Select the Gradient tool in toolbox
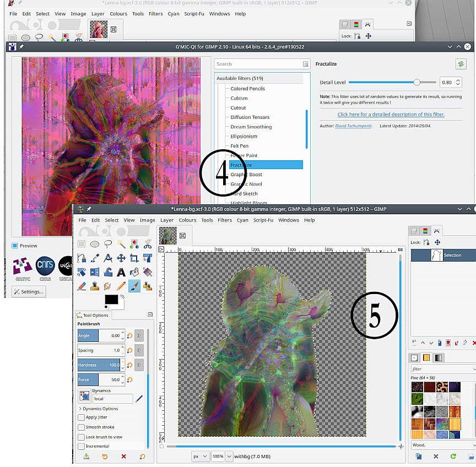 (148, 272)
